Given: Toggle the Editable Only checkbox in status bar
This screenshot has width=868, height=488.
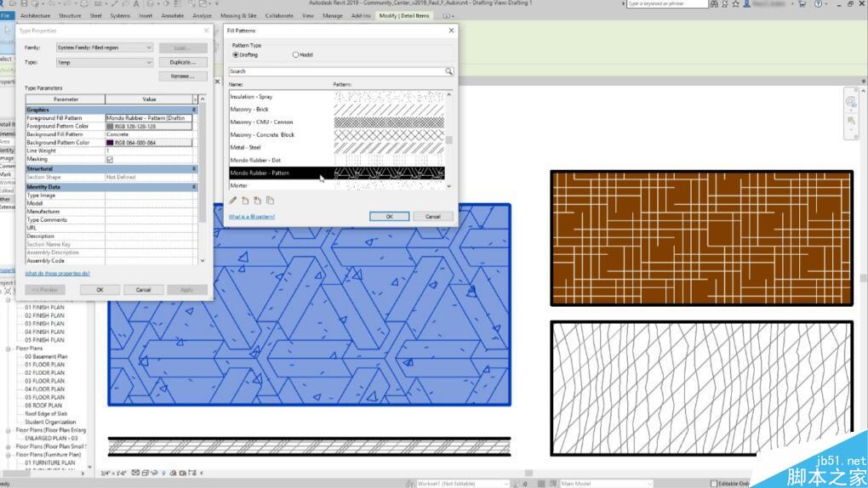Looking at the screenshot, I should pyautogui.click(x=714, y=484).
